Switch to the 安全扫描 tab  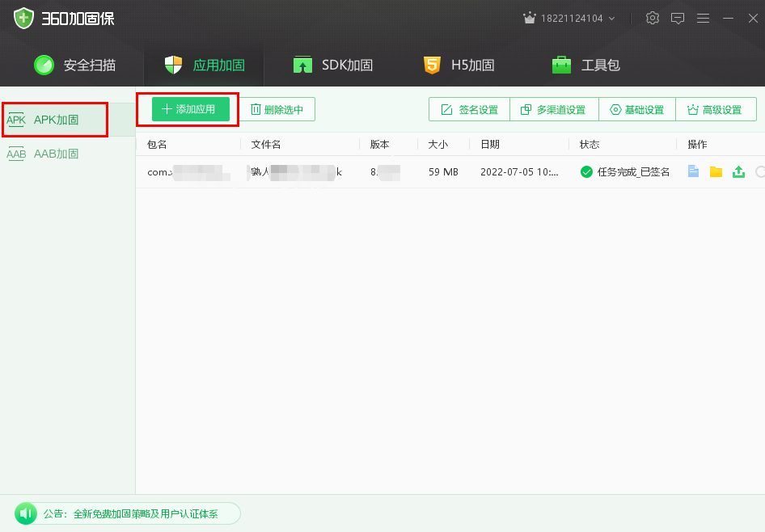tap(74, 65)
